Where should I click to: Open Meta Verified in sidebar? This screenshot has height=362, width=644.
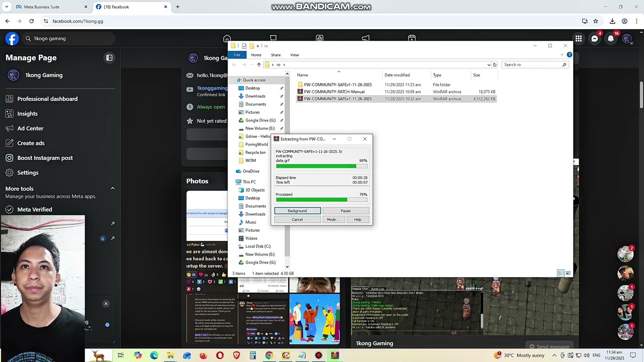[x=34, y=210]
